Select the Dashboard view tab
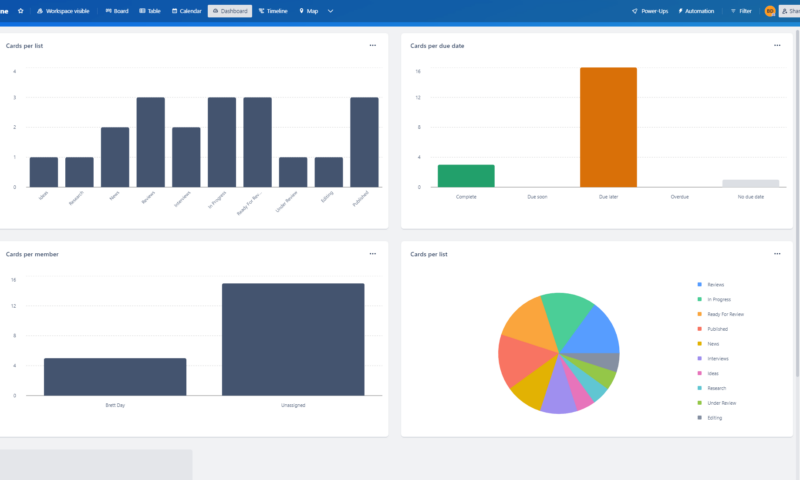The image size is (800, 480). pyautogui.click(x=230, y=11)
